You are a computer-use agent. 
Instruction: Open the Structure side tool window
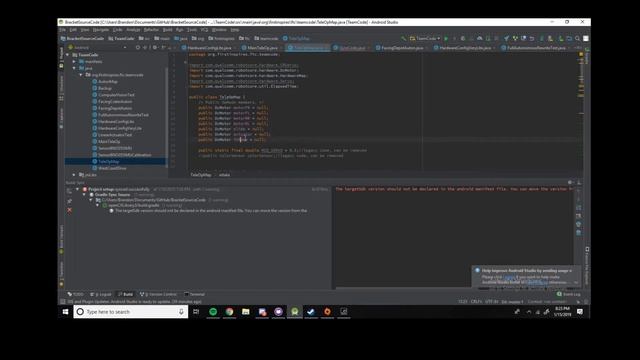click(x=62, y=87)
